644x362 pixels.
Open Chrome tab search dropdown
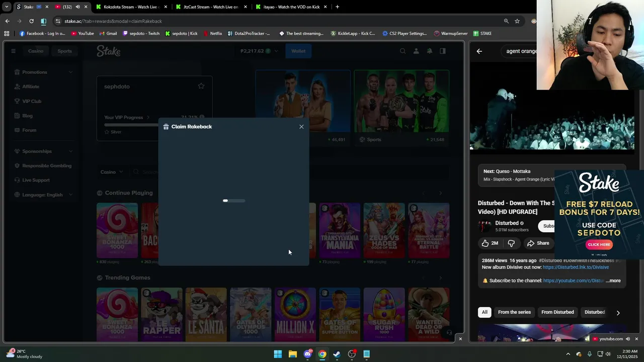[7, 7]
